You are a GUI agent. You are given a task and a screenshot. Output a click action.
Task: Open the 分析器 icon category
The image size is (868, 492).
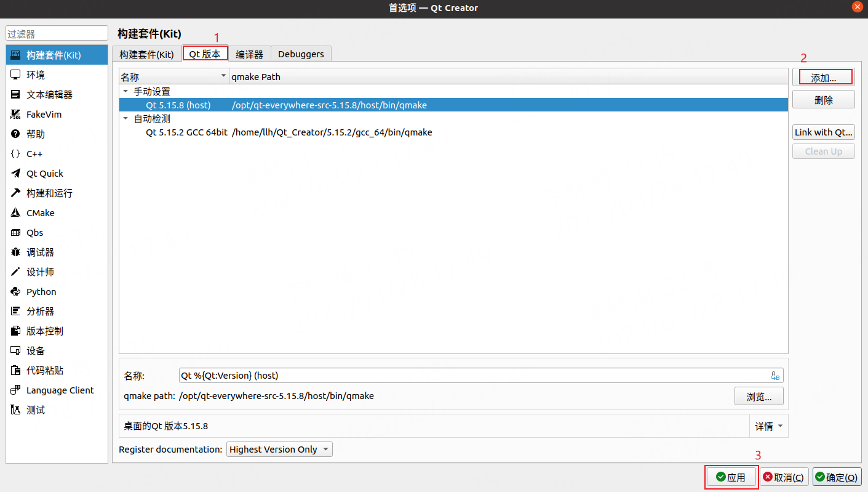click(16, 312)
